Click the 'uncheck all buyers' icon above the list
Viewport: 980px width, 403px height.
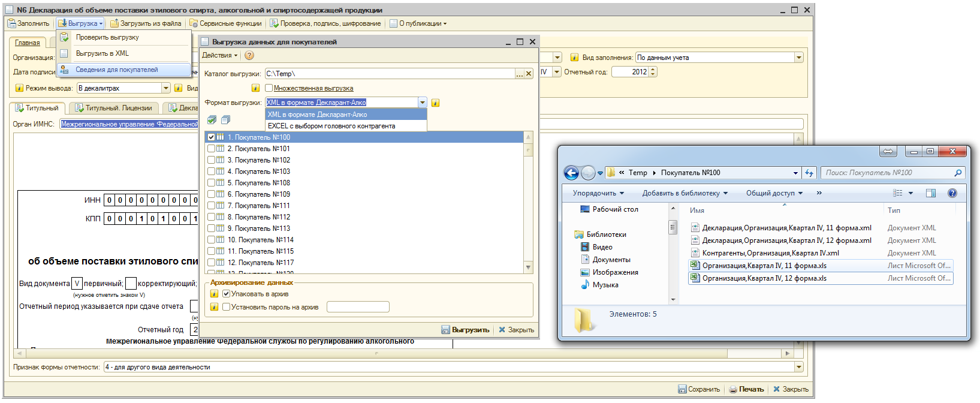(x=225, y=120)
